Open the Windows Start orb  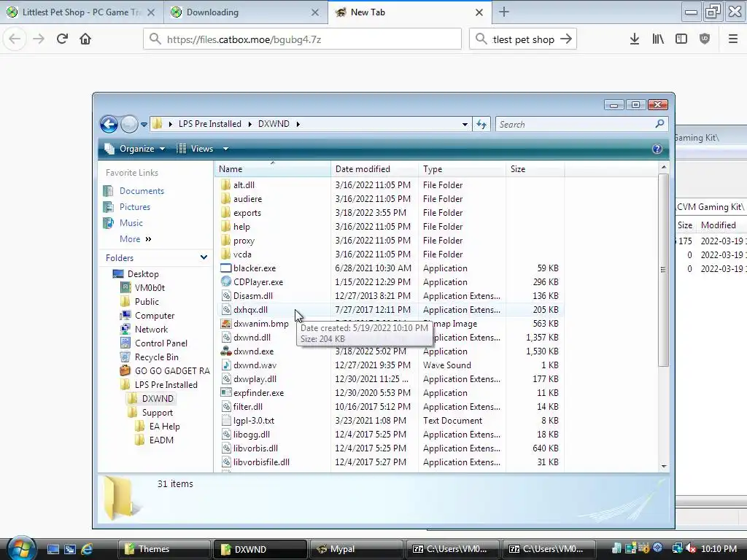21,548
